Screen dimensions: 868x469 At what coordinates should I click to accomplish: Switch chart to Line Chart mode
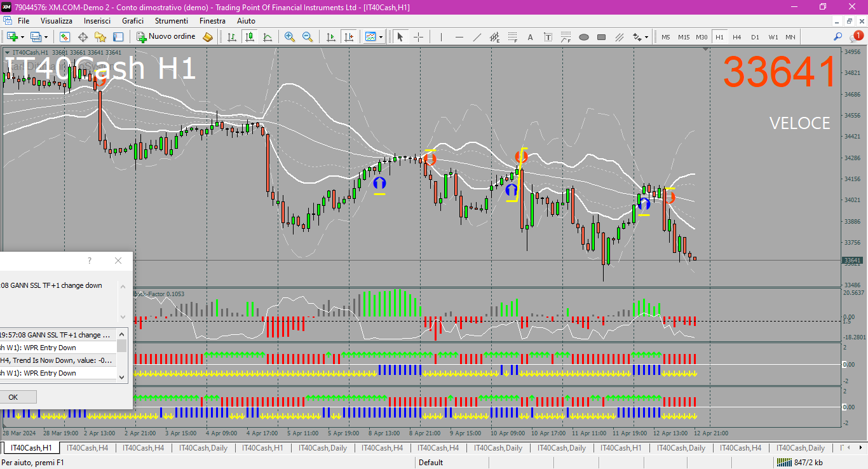268,37
